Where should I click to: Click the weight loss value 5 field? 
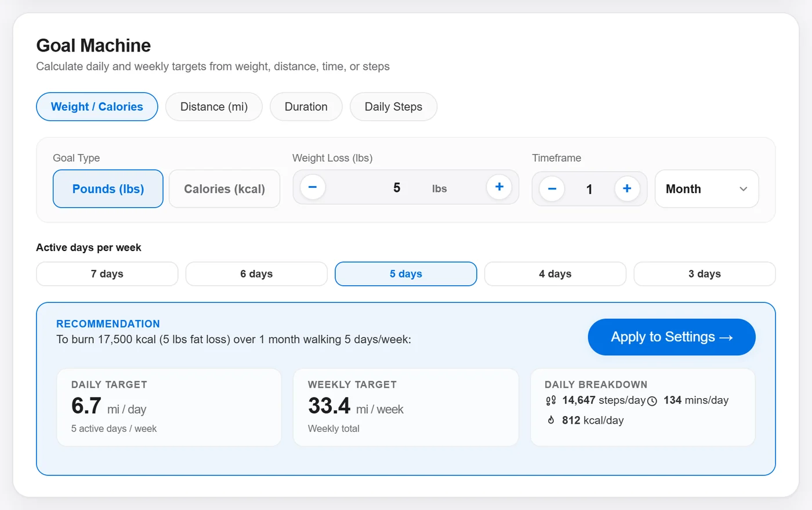[x=397, y=188]
